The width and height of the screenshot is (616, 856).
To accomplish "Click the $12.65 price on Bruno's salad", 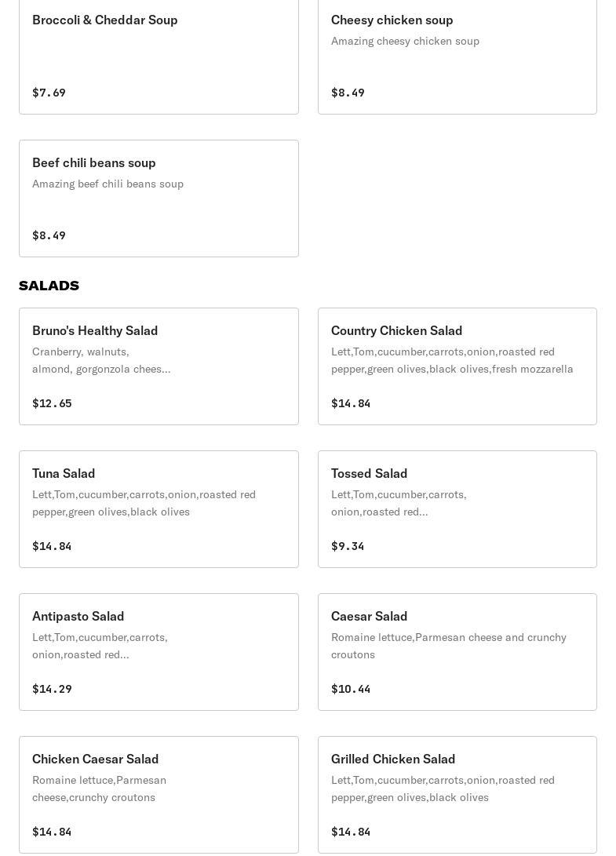I will (x=52, y=403).
